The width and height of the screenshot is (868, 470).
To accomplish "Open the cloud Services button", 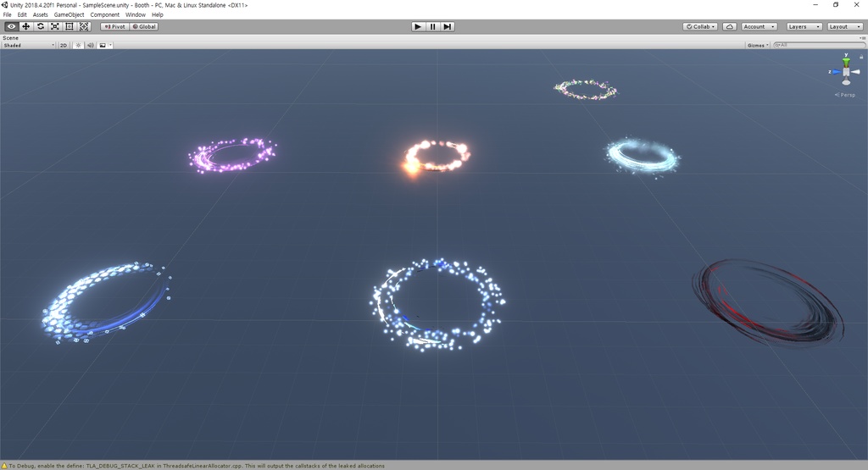I will (730, 26).
